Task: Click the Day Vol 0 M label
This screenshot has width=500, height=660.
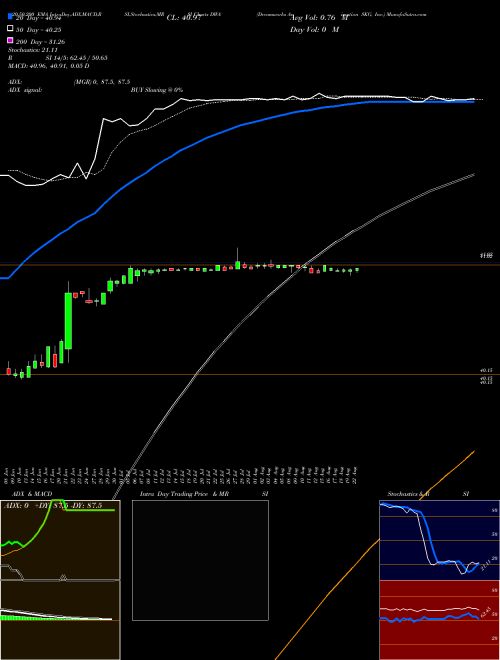Action: point(314,29)
